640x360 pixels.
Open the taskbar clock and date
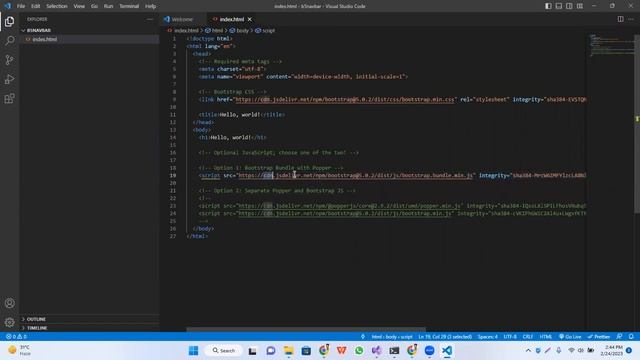[611, 350]
